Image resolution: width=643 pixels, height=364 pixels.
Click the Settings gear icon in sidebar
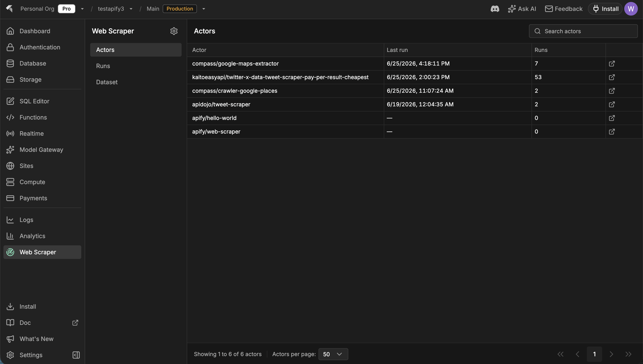10,355
